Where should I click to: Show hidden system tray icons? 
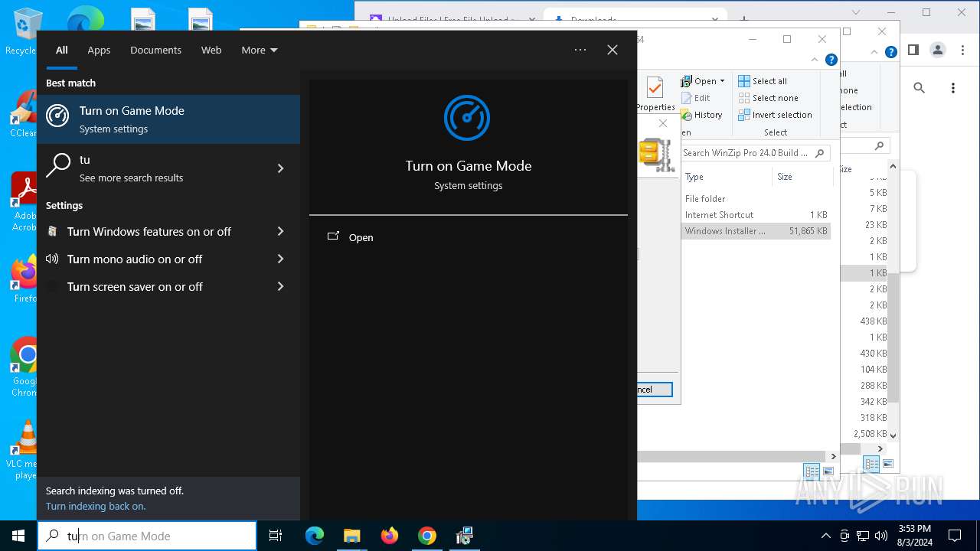click(x=825, y=536)
